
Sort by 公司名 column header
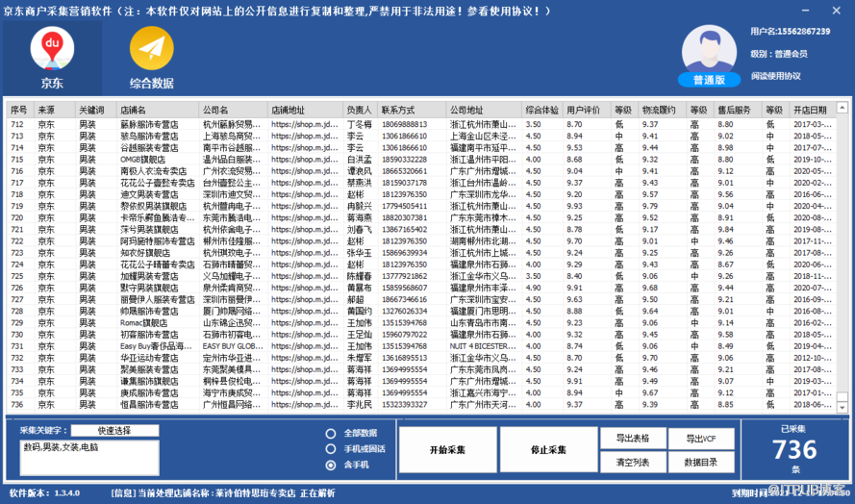click(x=233, y=110)
